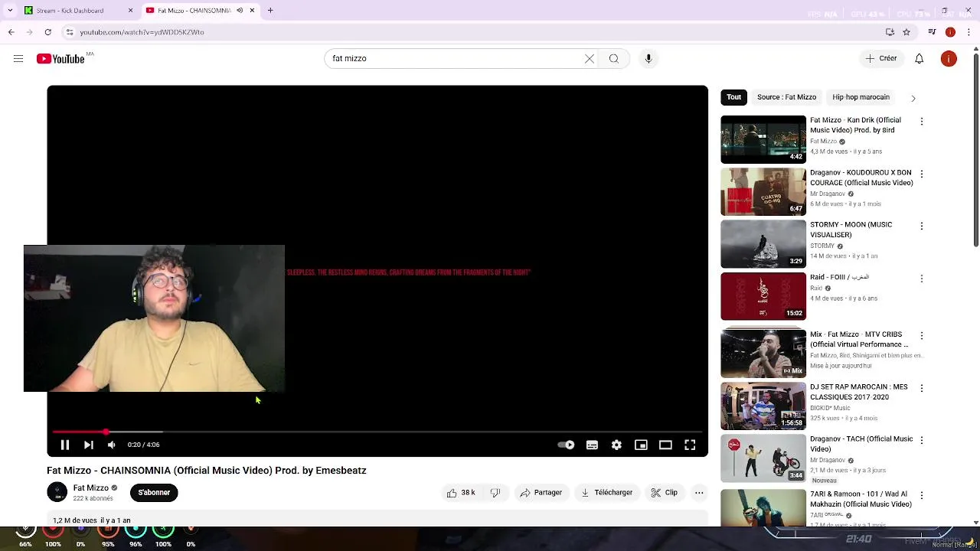Click the Télécharger button
Viewport: 980px width, 551px height.
pyautogui.click(x=606, y=493)
